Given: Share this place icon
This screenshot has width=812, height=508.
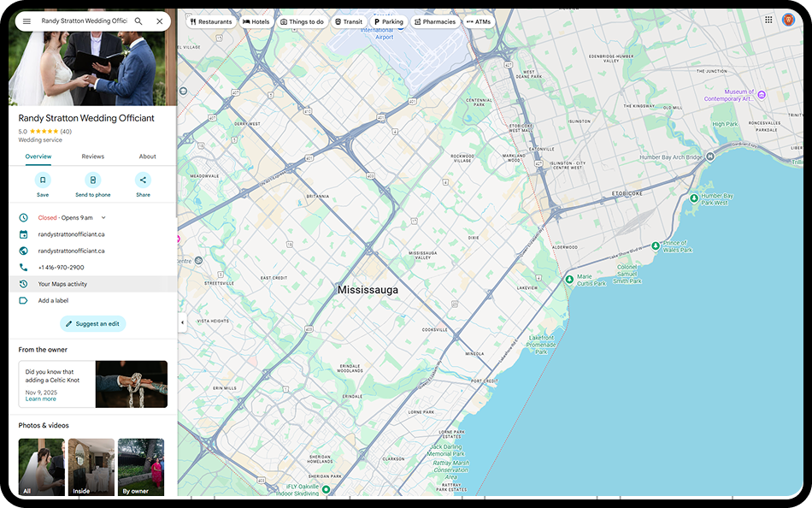Looking at the screenshot, I should [x=143, y=180].
